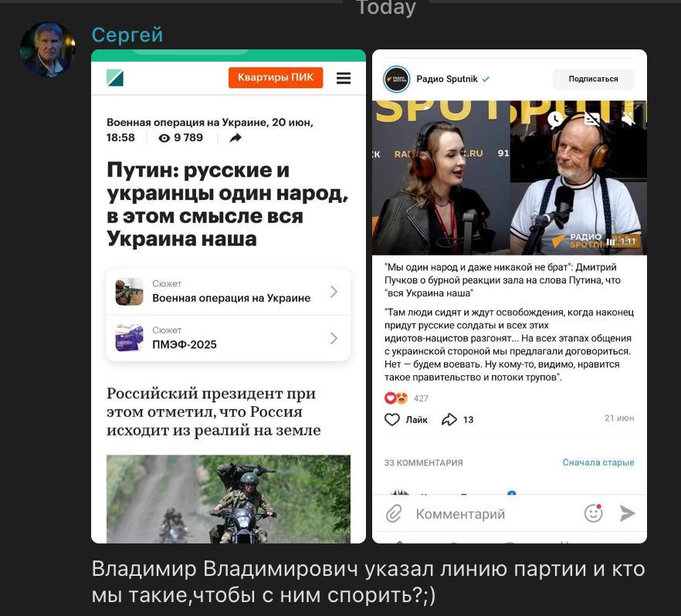Change comment sorting Сначала старые
681x616 pixels.
click(598, 462)
